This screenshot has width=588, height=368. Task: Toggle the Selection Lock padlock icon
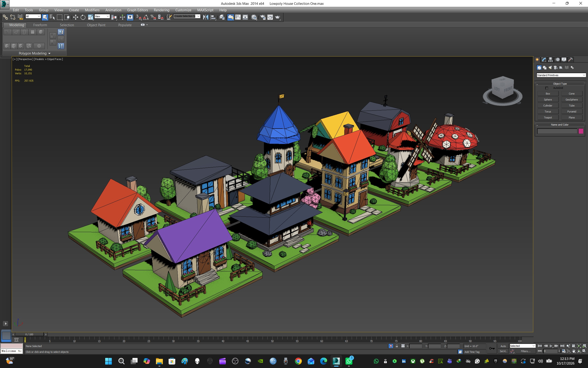pos(397,346)
